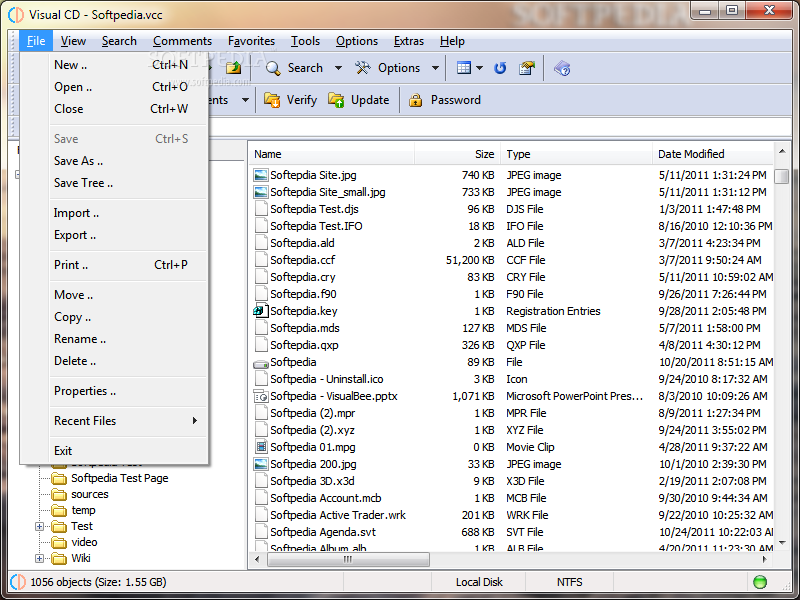Select the Softpedia Test Page folder

119,478
